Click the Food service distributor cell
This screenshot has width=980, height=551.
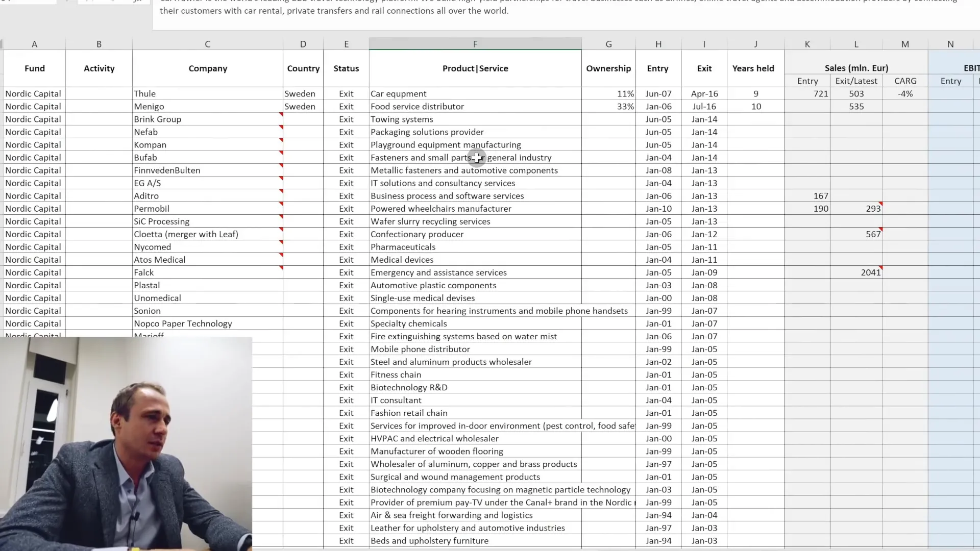(475, 107)
